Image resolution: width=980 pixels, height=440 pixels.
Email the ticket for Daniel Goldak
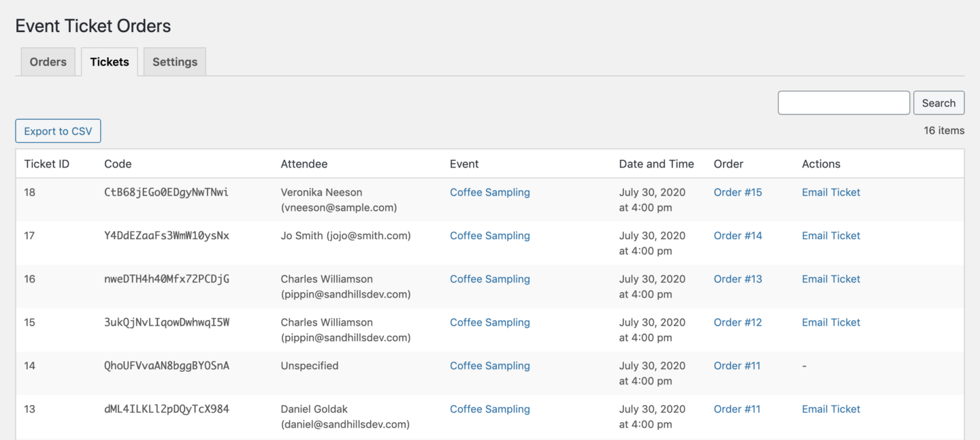pos(830,409)
